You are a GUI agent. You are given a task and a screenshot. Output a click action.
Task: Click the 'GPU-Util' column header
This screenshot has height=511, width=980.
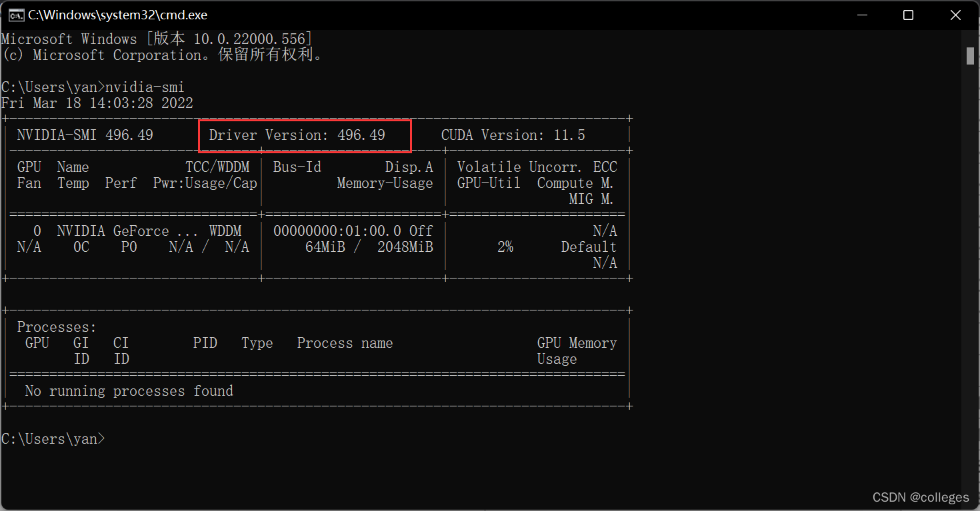489,183
